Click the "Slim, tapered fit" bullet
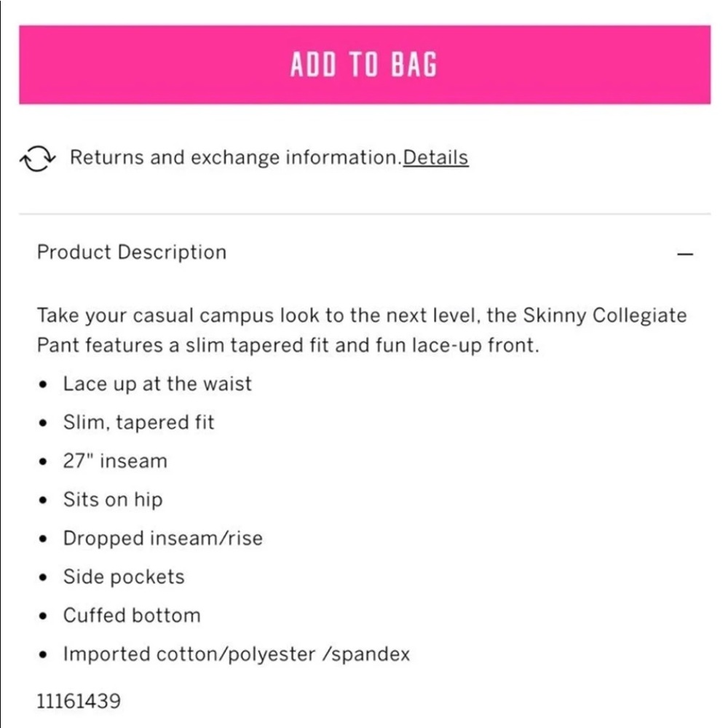This screenshot has width=728, height=728. click(138, 422)
